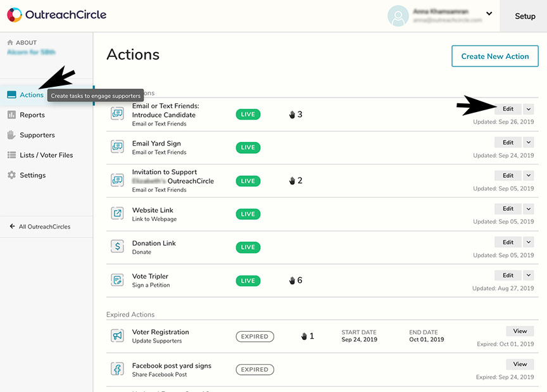Expand dropdown next to Donation Link Edit
The image size is (547, 392).
(529, 242)
